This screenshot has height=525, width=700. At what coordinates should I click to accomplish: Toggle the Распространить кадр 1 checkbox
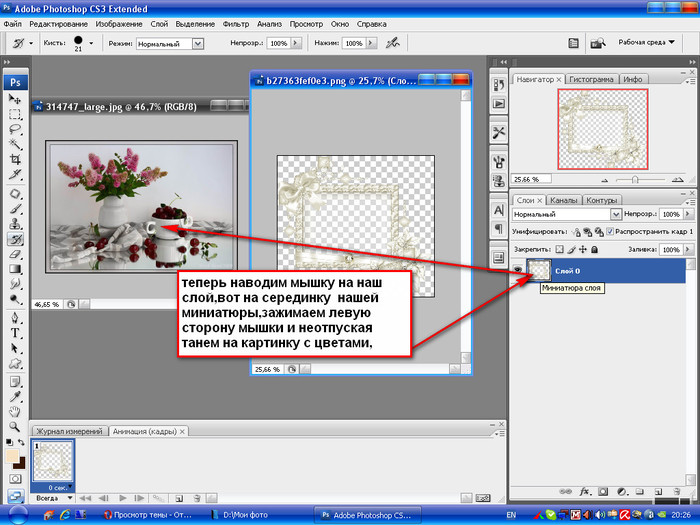coord(609,231)
